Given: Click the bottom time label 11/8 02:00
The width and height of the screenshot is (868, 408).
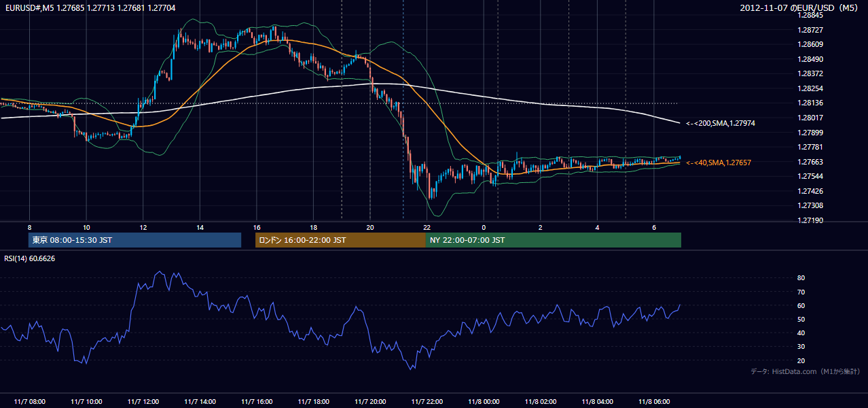Looking at the screenshot, I should click(541, 402).
